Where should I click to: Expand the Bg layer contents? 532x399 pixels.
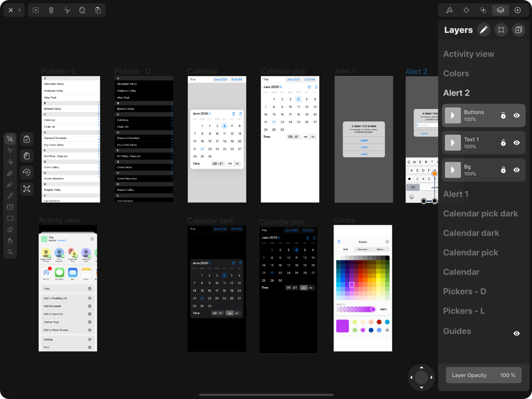[x=452, y=170]
